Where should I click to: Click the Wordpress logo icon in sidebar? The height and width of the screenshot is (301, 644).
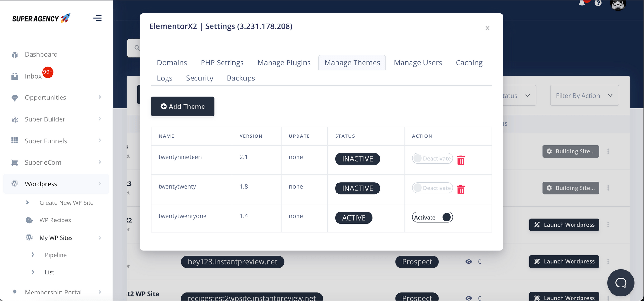[15, 183]
